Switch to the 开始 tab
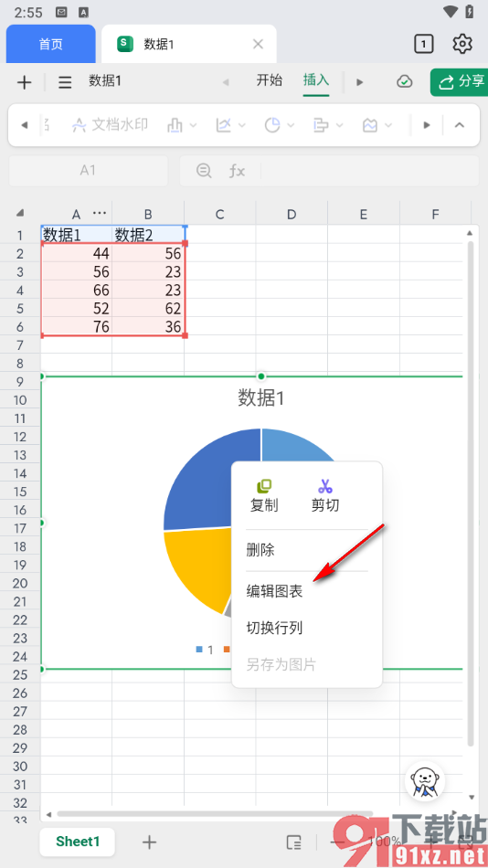 pos(270,80)
